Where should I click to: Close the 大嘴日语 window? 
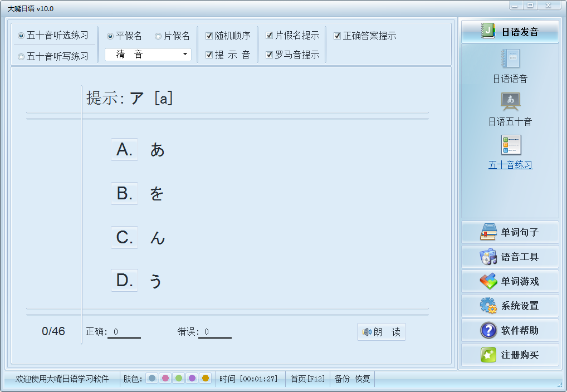[549, 6]
